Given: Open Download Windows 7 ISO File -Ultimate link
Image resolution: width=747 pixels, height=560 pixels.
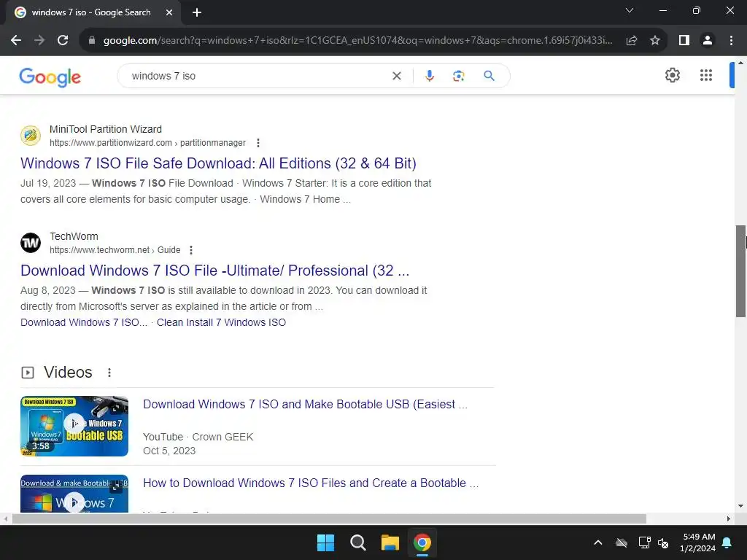Looking at the screenshot, I should click(x=215, y=271).
